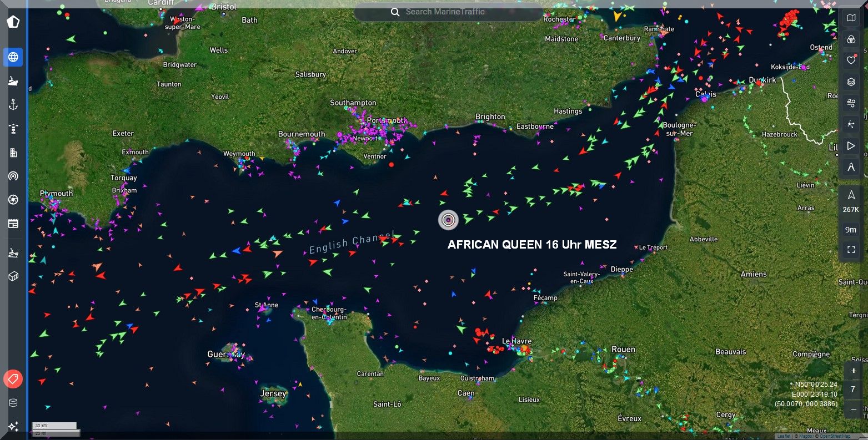Click the red price tag icon
This screenshot has width=868, height=440.
point(13,379)
